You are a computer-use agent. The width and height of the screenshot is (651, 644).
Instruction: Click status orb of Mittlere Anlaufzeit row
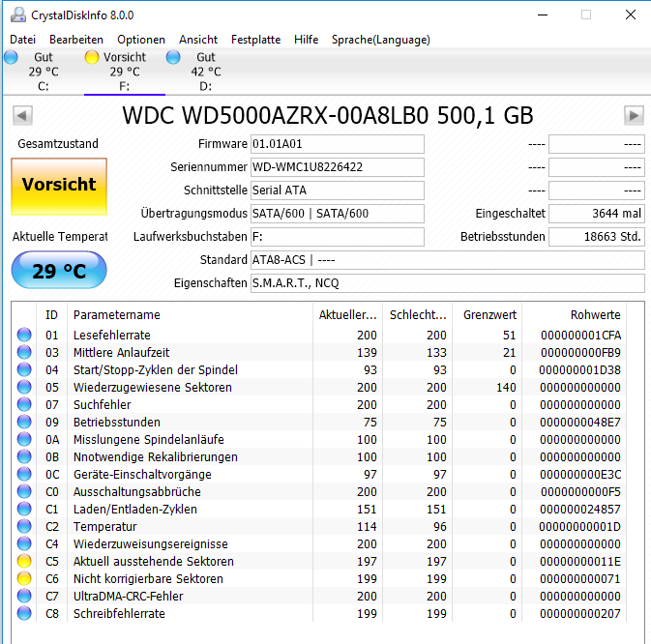coord(24,352)
